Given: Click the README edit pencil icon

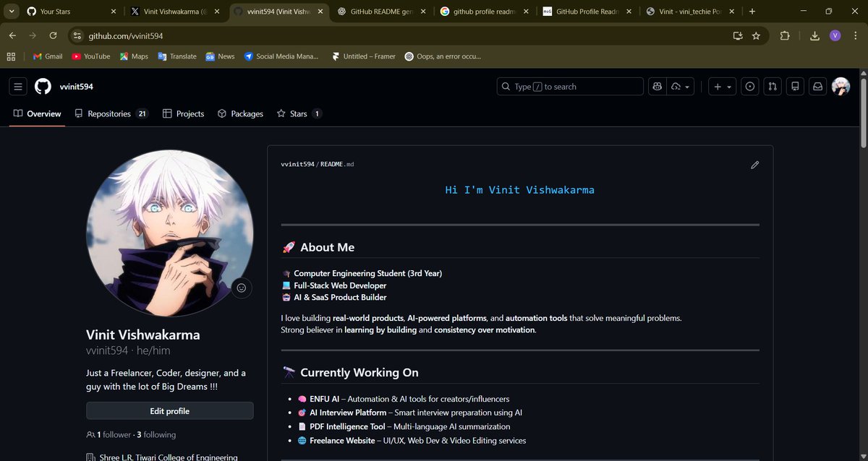Looking at the screenshot, I should coord(754,165).
